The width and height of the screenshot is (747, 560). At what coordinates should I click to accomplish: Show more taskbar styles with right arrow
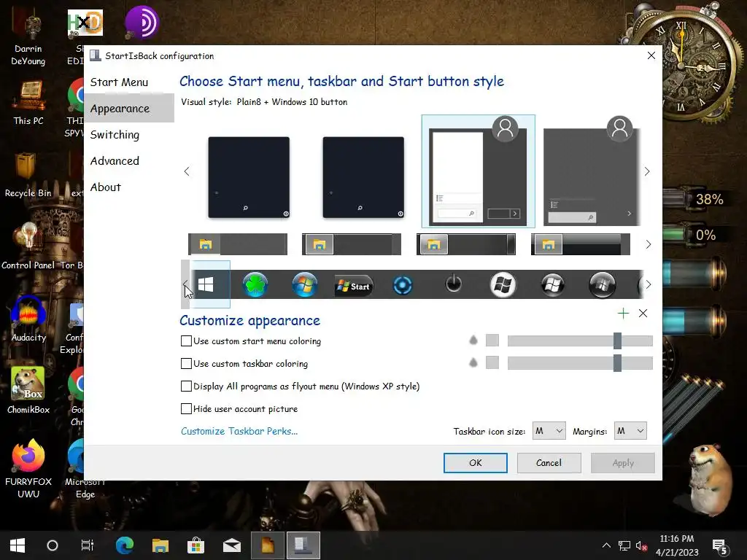point(648,244)
